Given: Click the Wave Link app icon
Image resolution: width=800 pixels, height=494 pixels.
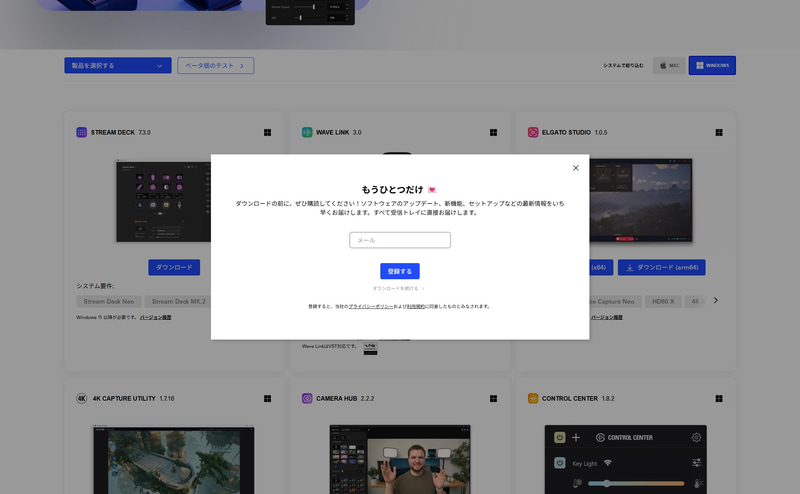Looking at the screenshot, I should [307, 132].
